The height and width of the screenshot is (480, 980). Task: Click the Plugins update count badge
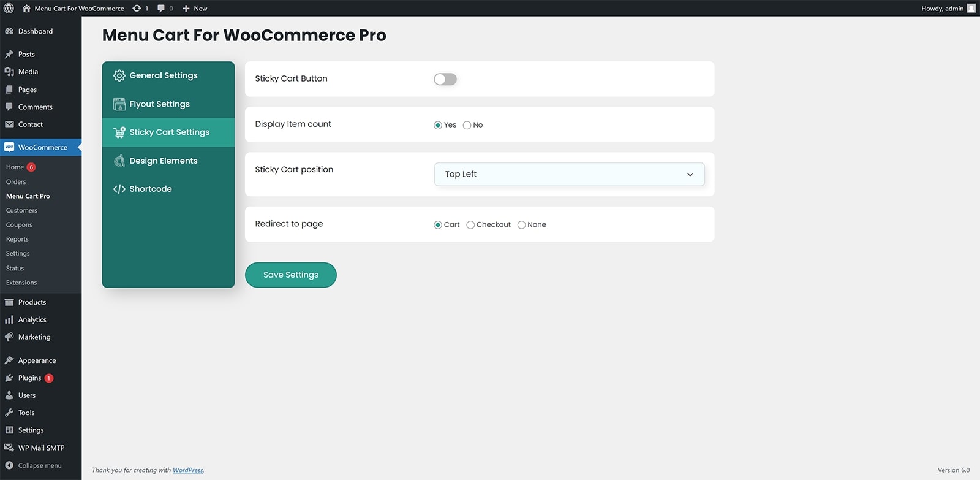tap(49, 378)
